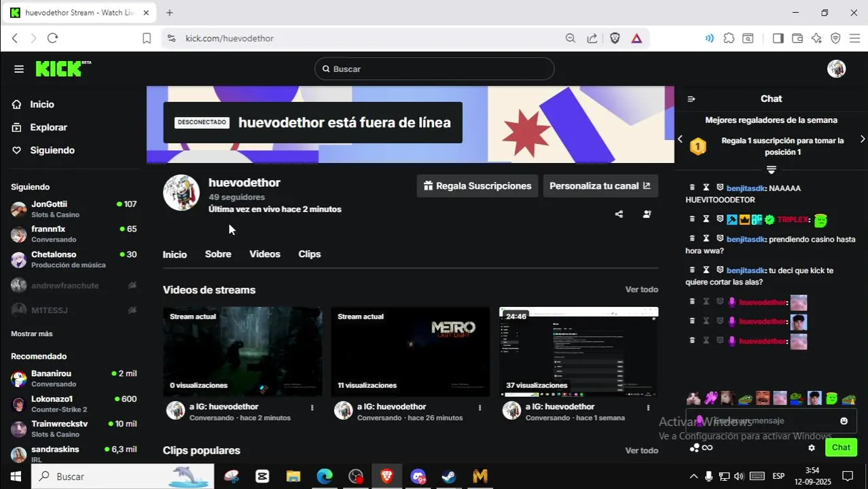Open frannn1x channel in sidebar
868x489 pixels.
pos(73,234)
